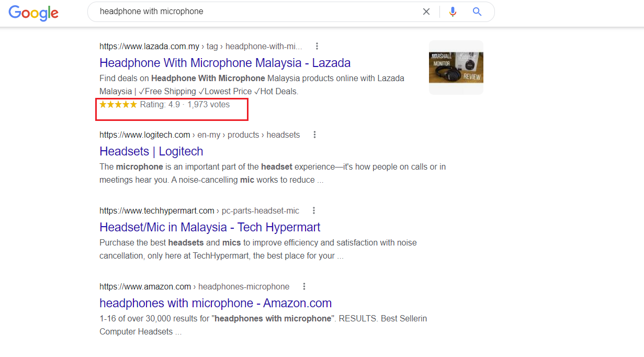Screen dimensions: 644x357
Task: Start voice search with the microphone icon
Action: [453, 12]
